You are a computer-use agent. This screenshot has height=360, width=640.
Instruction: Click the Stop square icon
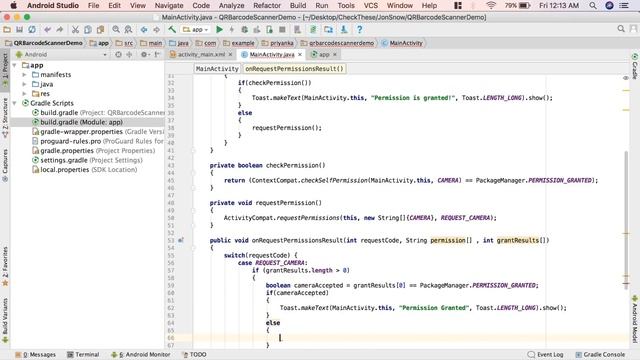tap(282, 29)
